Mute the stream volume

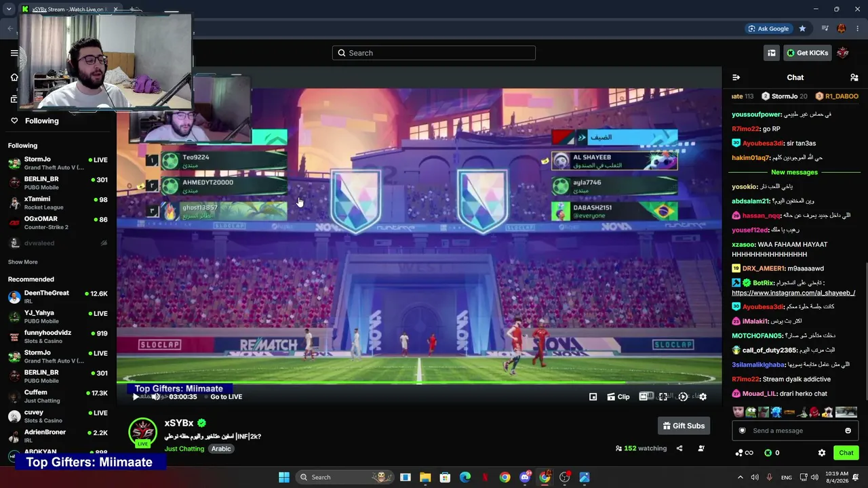point(155,397)
